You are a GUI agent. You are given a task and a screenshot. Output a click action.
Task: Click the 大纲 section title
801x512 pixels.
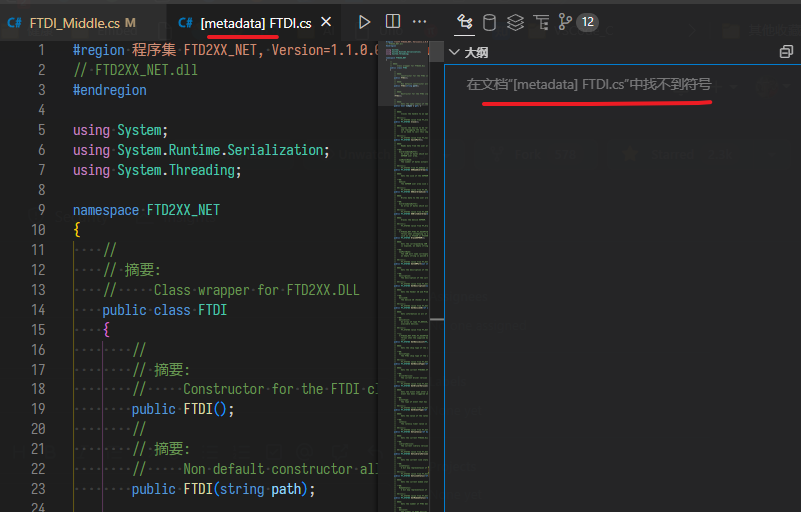click(x=476, y=53)
